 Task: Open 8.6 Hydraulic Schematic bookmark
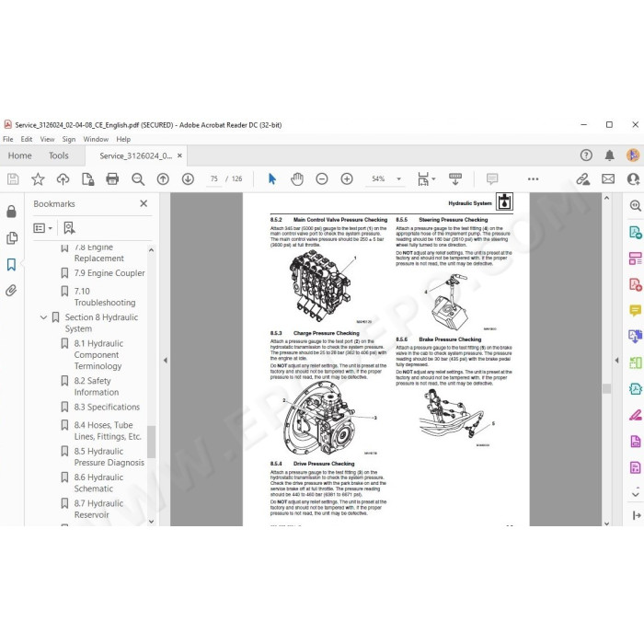click(98, 483)
